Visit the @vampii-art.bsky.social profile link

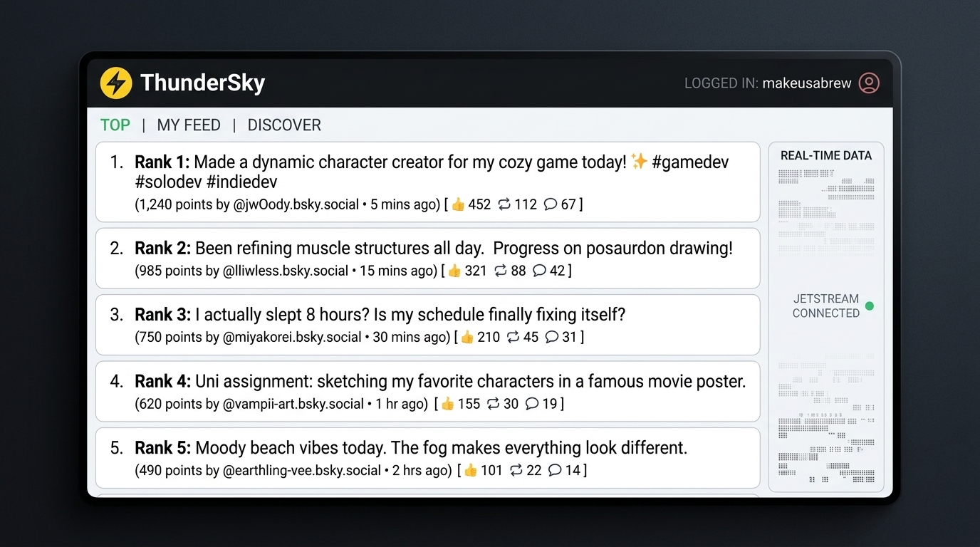point(293,404)
